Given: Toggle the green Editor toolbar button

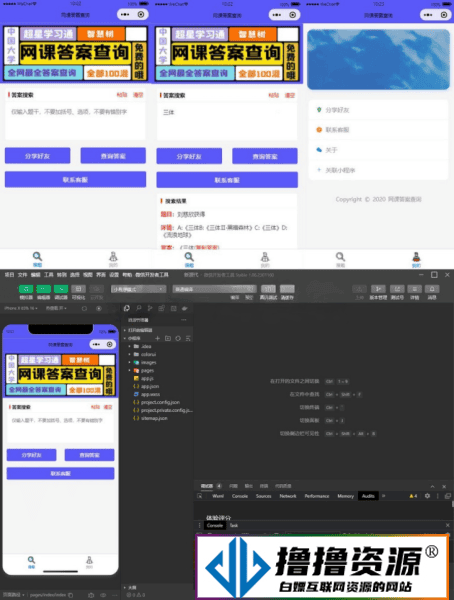Looking at the screenshot, I should [43, 289].
